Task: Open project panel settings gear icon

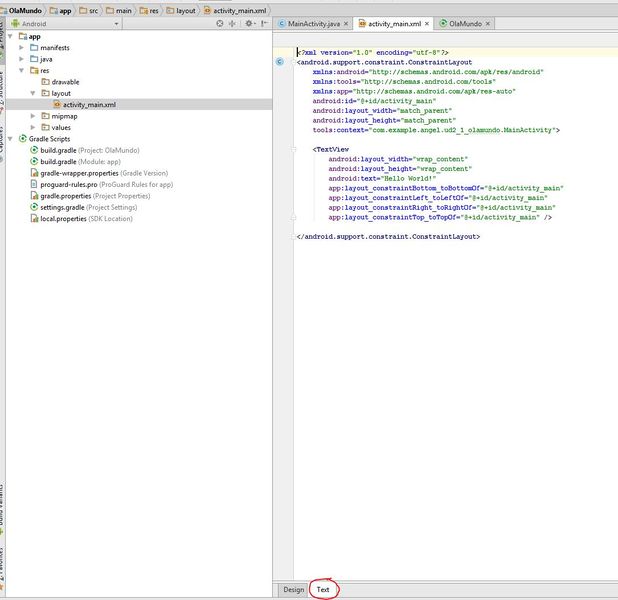Action: pyautogui.click(x=249, y=24)
